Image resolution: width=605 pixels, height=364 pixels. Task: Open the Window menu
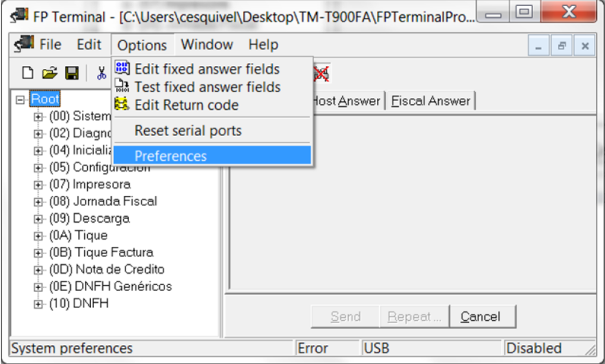click(207, 45)
